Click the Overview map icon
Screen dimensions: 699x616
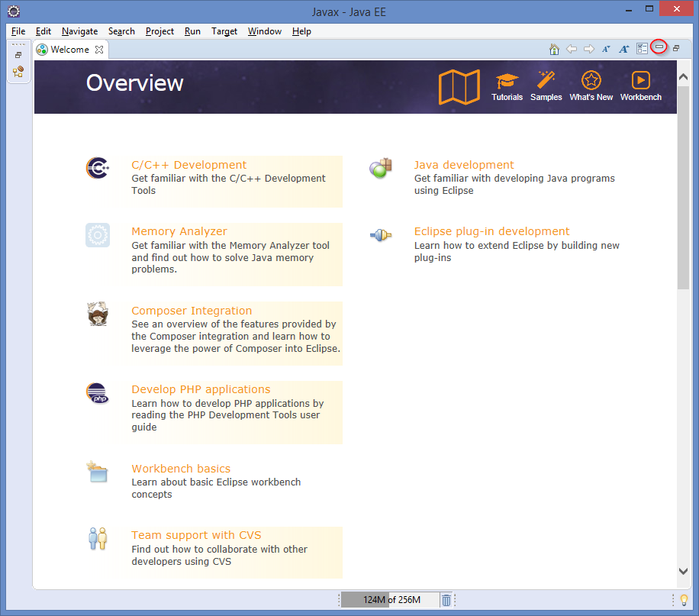click(x=459, y=86)
